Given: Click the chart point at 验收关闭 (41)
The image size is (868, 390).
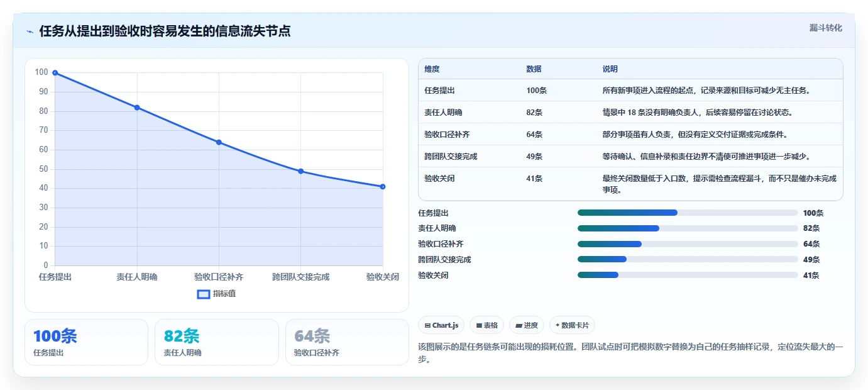Looking at the screenshot, I should pyautogui.click(x=383, y=187).
